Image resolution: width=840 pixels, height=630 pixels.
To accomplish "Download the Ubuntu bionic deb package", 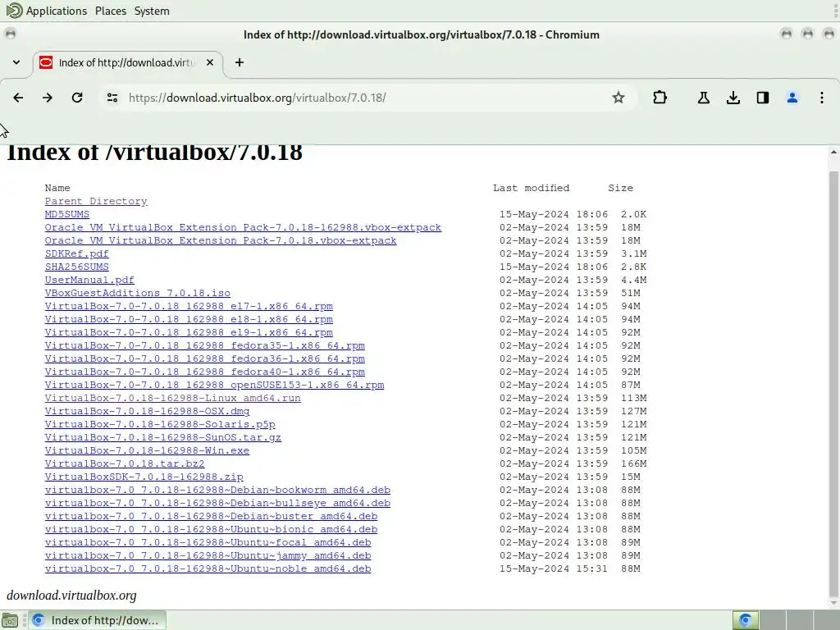I will tap(211, 529).
